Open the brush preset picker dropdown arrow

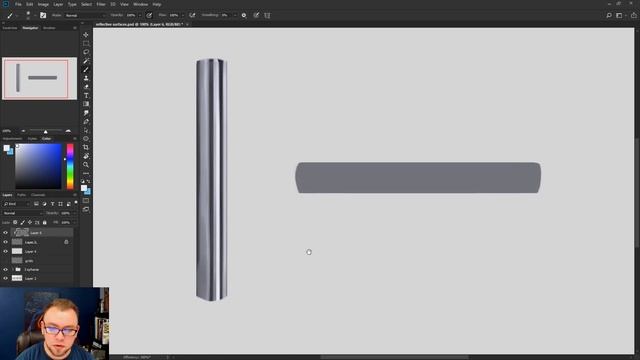(x=35, y=15)
